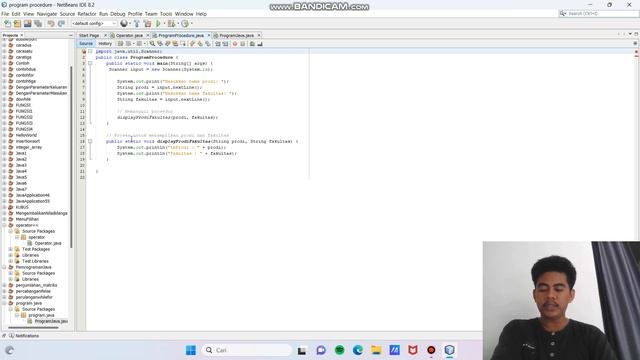Click the Projects panel horizontal scrollbar
Image resolution: width=640 pixels, height=360 pixels.
pyautogui.click(x=33, y=327)
